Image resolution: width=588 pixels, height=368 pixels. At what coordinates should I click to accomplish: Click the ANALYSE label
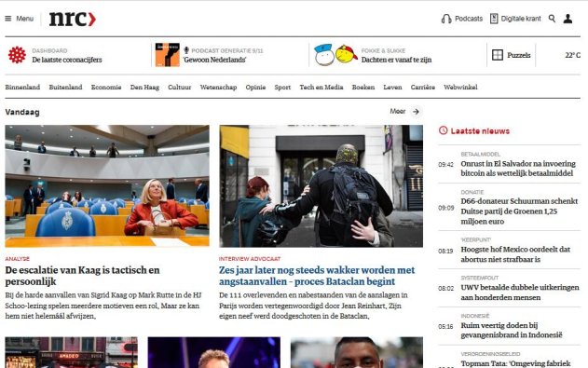(18, 259)
